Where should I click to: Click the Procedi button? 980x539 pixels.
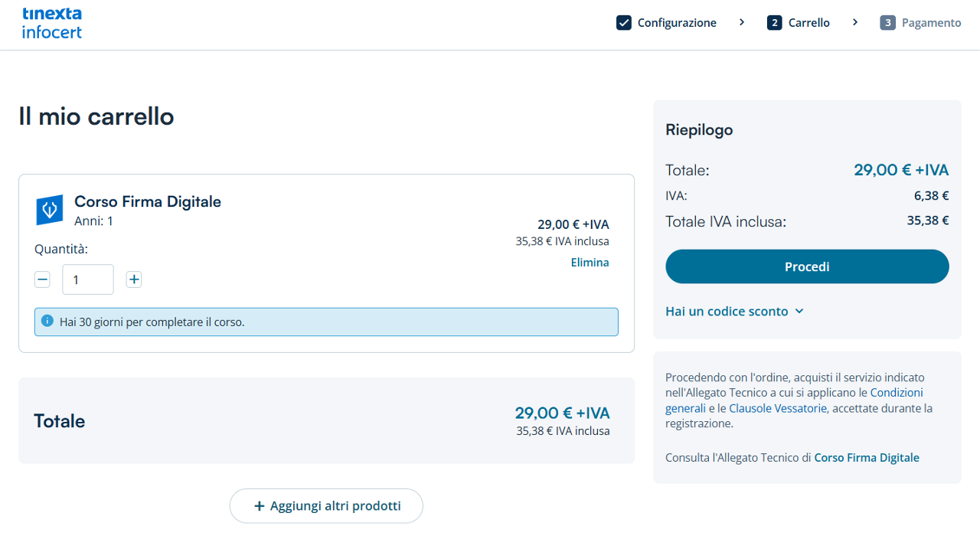[x=807, y=266]
